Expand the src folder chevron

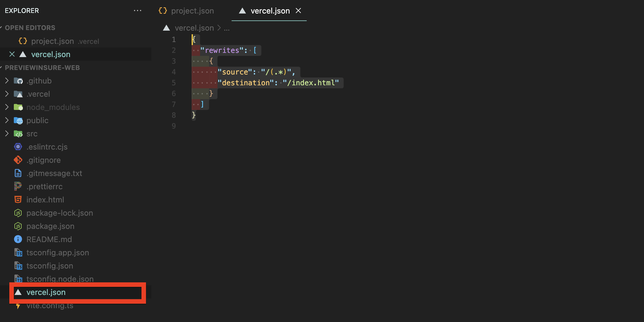[x=7, y=134]
